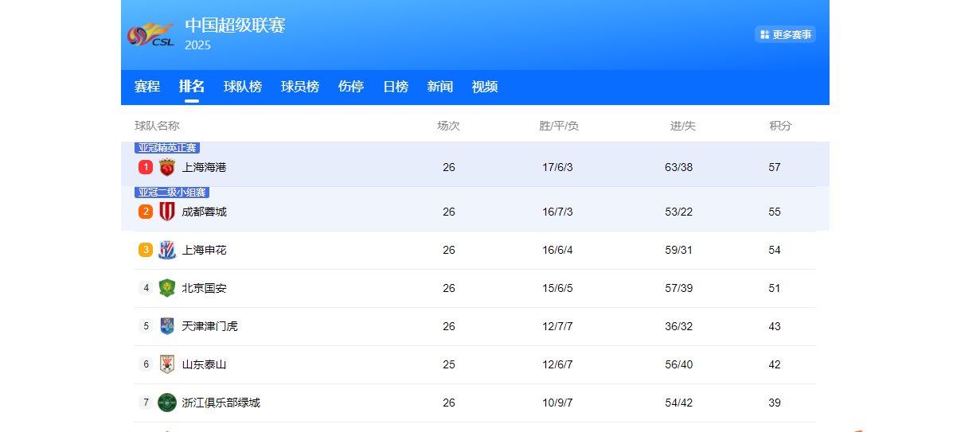
Task: Open the 新闻 tab
Action: pos(440,87)
